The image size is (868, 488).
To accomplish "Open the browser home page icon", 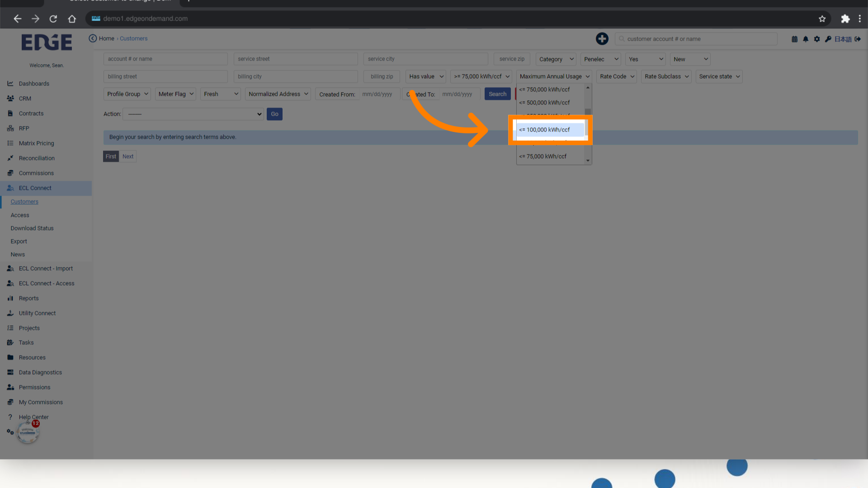I will (x=72, y=19).
